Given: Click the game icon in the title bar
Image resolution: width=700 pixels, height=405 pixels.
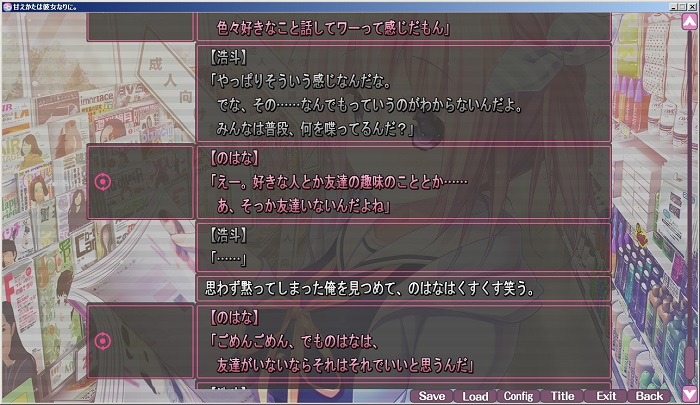Looking at the screenshot, I should point(7,7).
